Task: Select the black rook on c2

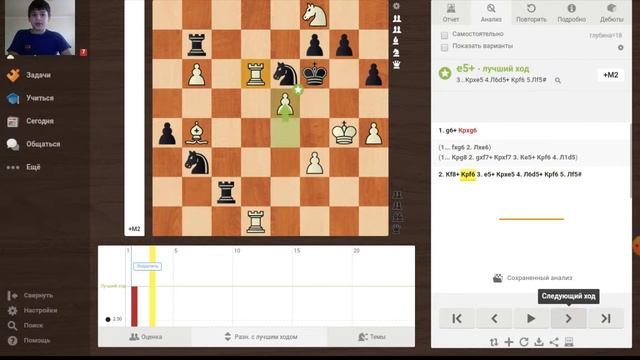Action: click(x=226, y=192)
